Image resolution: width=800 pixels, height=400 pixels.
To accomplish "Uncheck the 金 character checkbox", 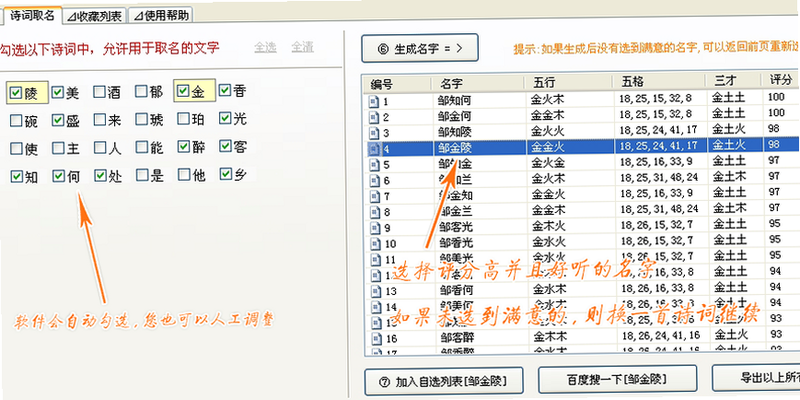I will pos(183,91).
